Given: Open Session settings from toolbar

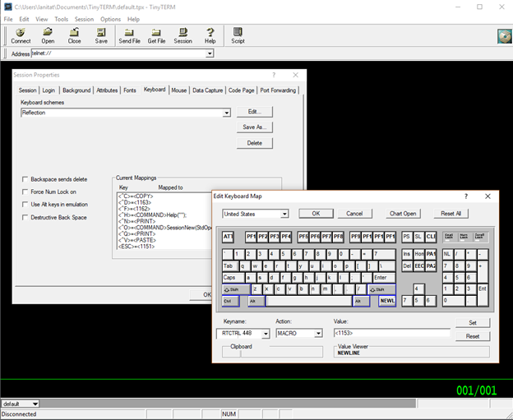Looking at the screenshot, I should click(183, 35).
